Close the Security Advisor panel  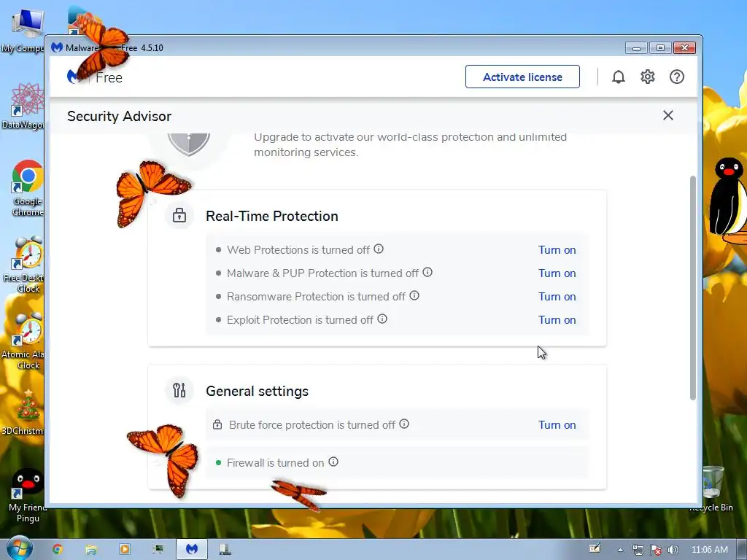click(668, 115)
